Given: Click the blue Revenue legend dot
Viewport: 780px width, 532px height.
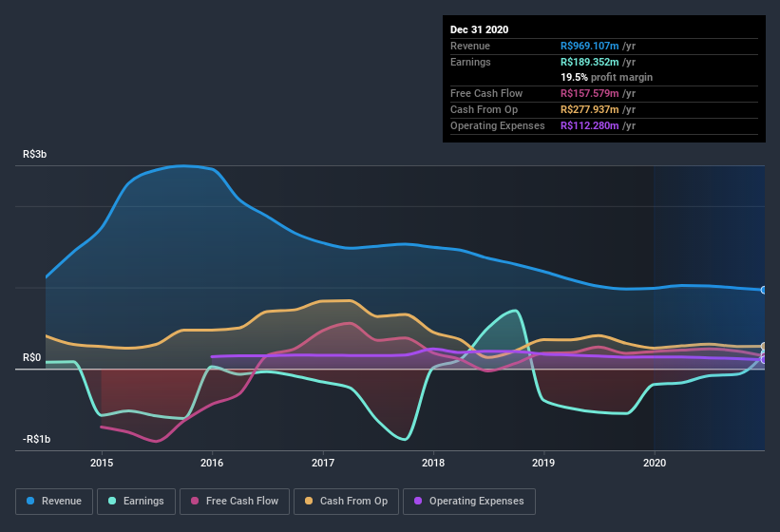Looking at the screenshot, I should tap(31, 501).
